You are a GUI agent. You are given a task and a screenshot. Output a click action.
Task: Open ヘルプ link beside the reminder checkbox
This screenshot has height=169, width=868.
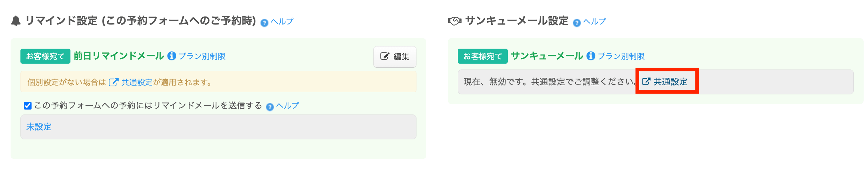pos(287,106)
